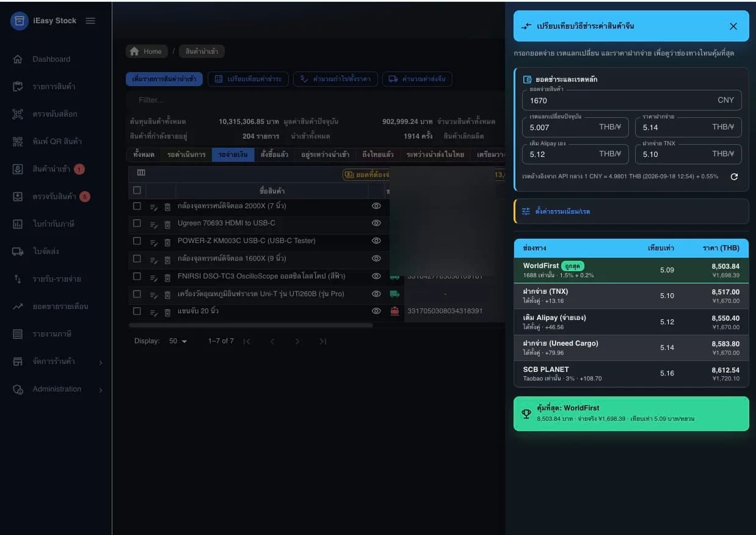Switch to the รอจ่ายเงิน tab

[233, 155]
